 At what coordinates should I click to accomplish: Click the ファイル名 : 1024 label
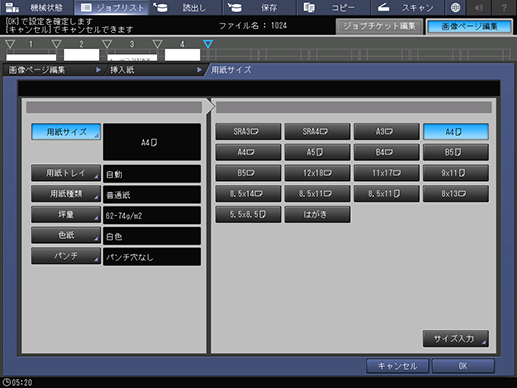[253, 26]
